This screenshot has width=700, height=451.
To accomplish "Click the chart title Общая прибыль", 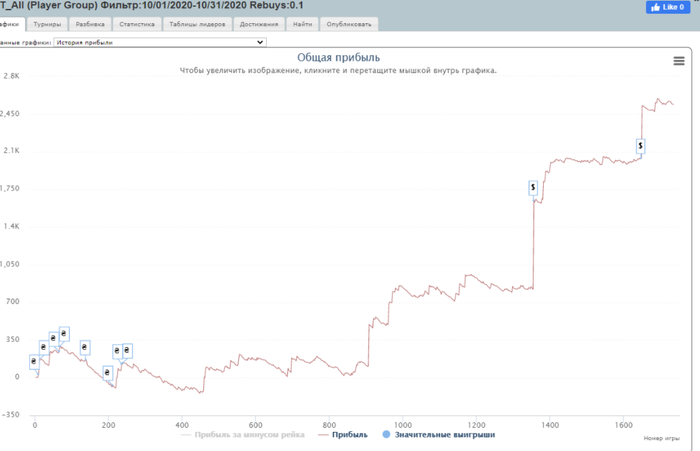I will point(338,58).
